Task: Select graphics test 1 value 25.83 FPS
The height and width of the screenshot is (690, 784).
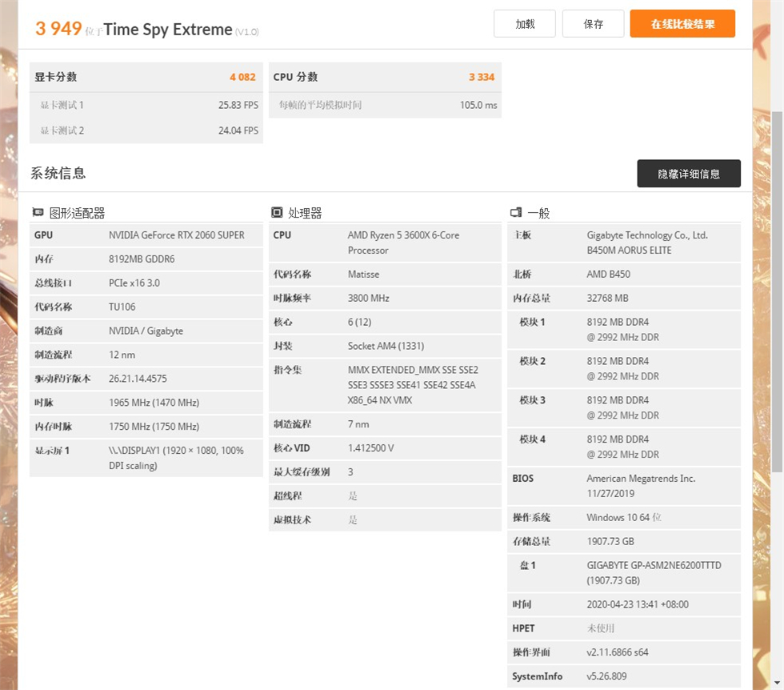Action: click(238, 105)
